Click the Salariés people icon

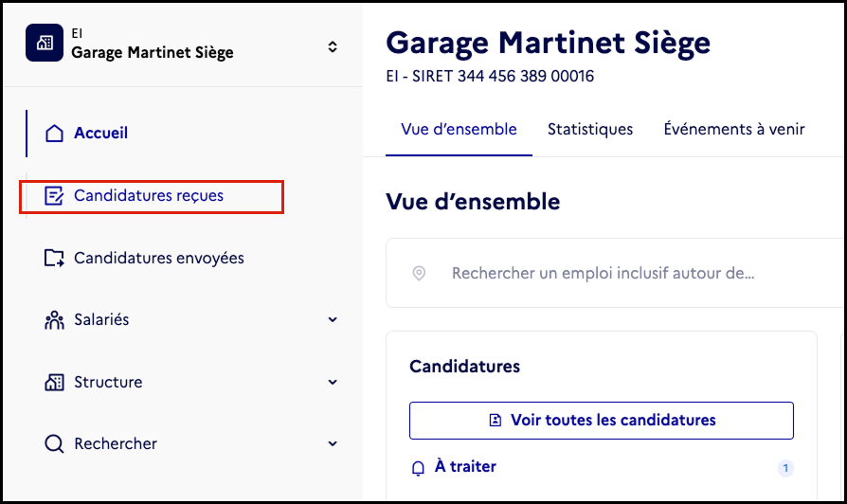pyautogui.click(x=54, y=320)
